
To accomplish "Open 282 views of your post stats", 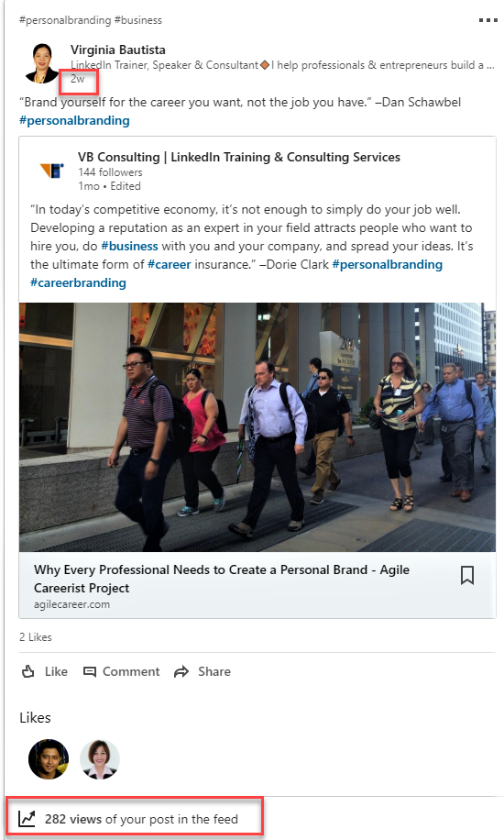I will tap(141, 819).
